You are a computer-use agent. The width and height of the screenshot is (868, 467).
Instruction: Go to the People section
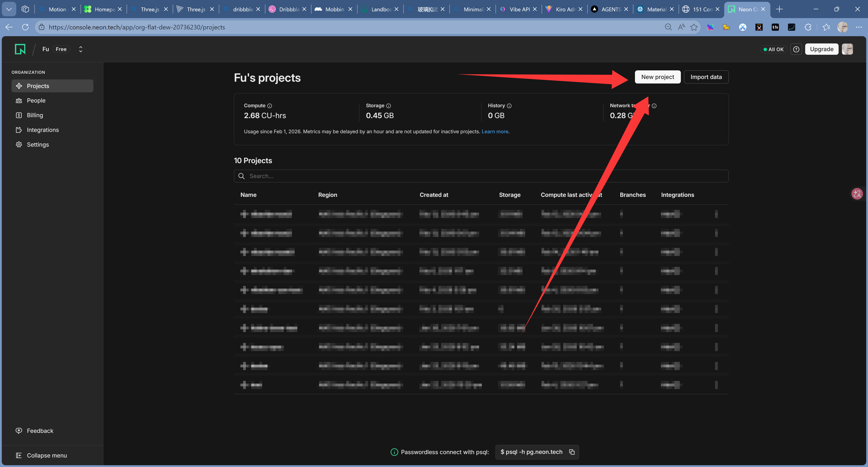(x=36, y=100)
